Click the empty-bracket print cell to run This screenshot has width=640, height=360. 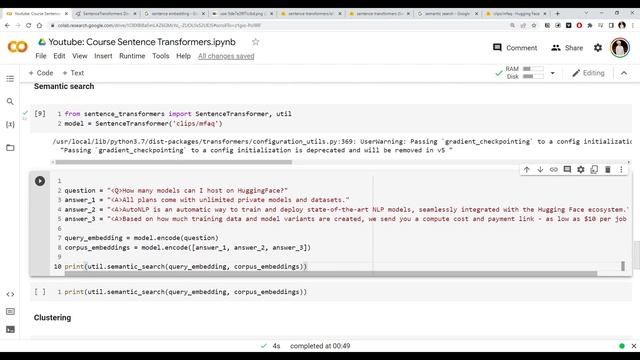click(x=40, y=292)
